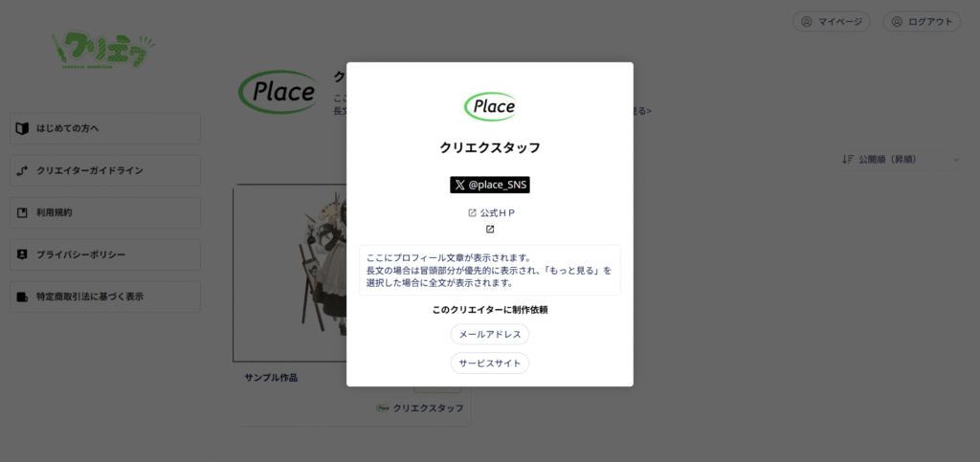The image size is (980, 462).
Task: Open クリエイターガイドライン in the sidebar
Action: 105,170
